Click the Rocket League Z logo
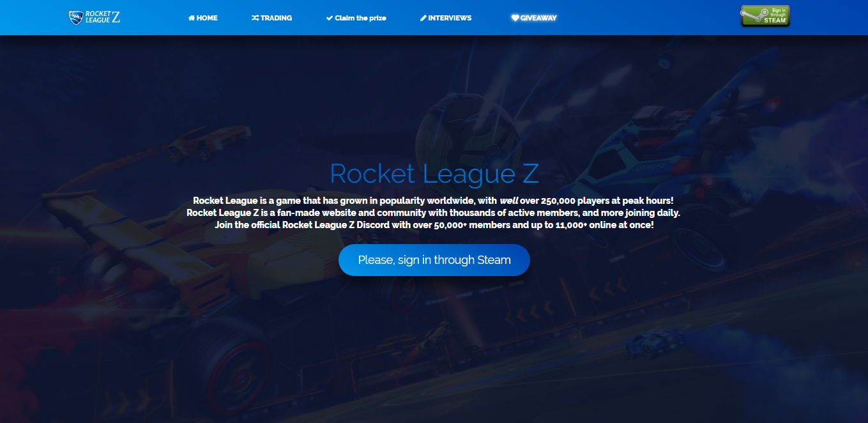The image size is (868, 423). tap(95, 17)
